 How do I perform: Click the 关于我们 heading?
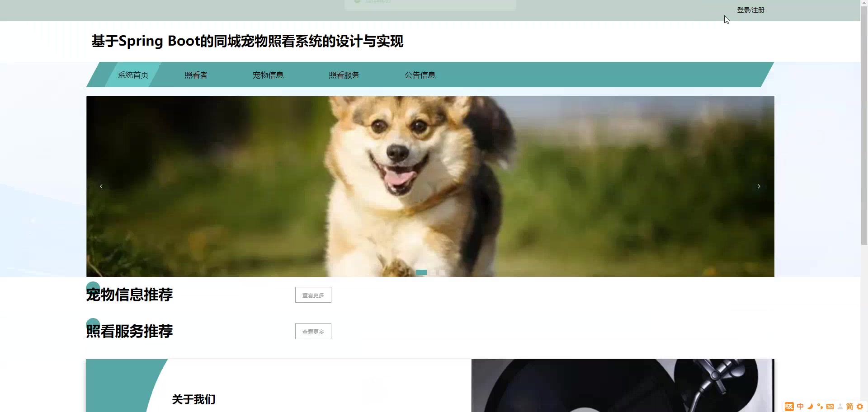193,399
